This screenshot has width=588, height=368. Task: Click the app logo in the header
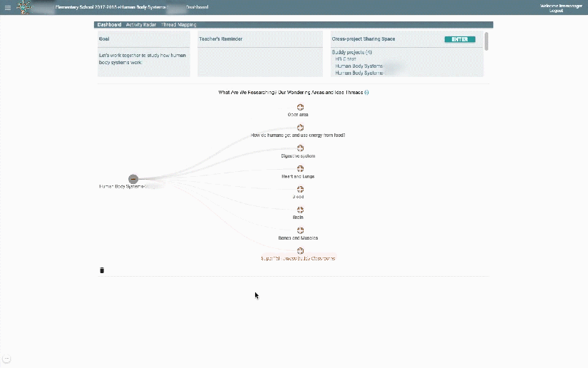pyautogui.click(x=25, y=7)
